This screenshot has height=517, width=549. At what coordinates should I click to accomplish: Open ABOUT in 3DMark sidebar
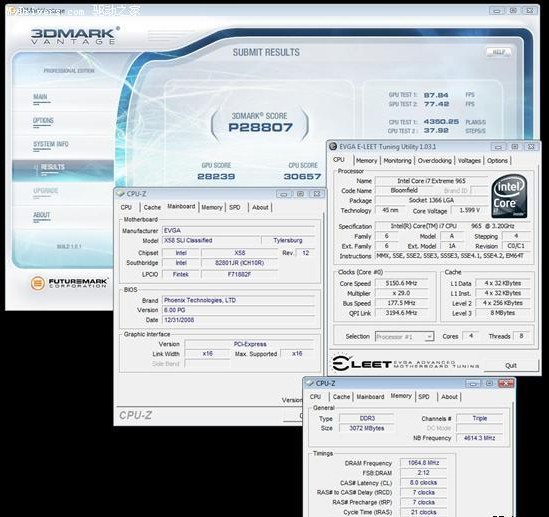41,215
